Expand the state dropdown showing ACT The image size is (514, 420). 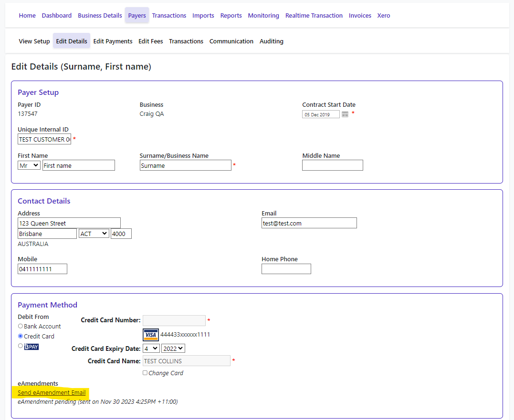pos(94,234)
